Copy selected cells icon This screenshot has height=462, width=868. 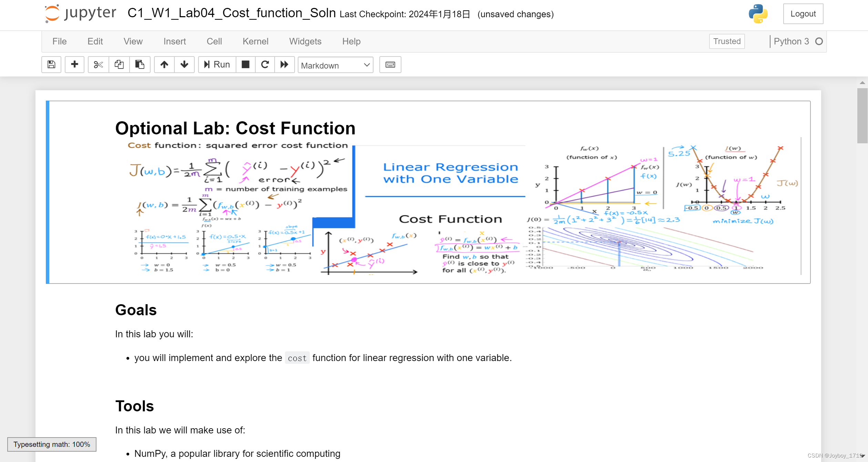click(x=119, y=64)
